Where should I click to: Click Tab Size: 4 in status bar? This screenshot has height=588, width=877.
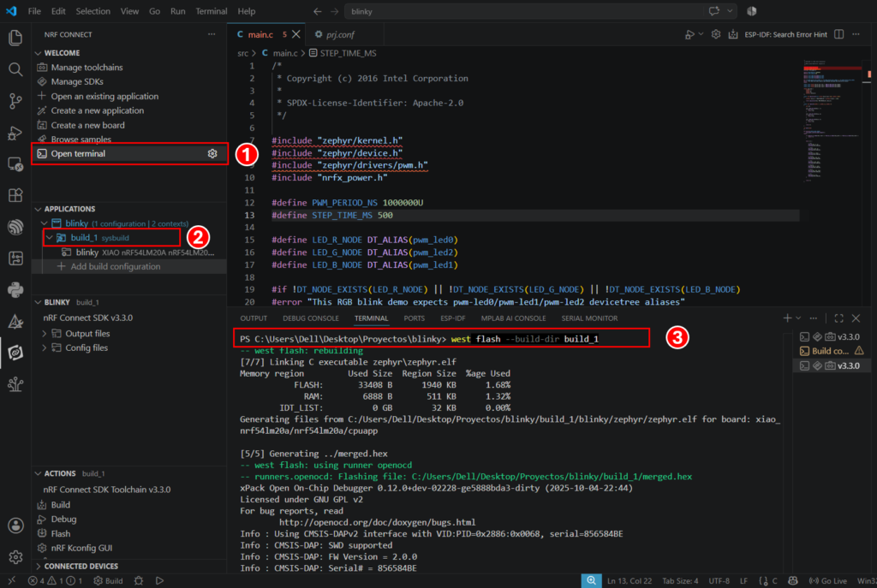(680, 581)
